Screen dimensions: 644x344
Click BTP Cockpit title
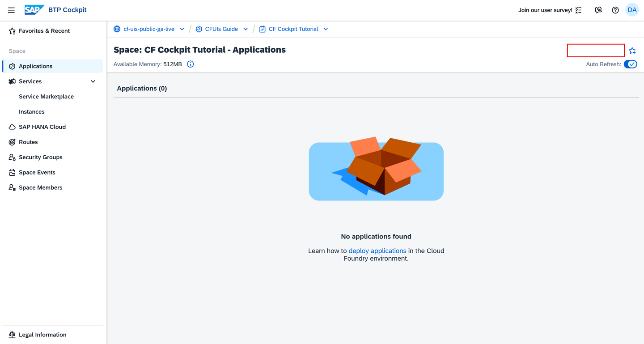click(x=68, y=10)
